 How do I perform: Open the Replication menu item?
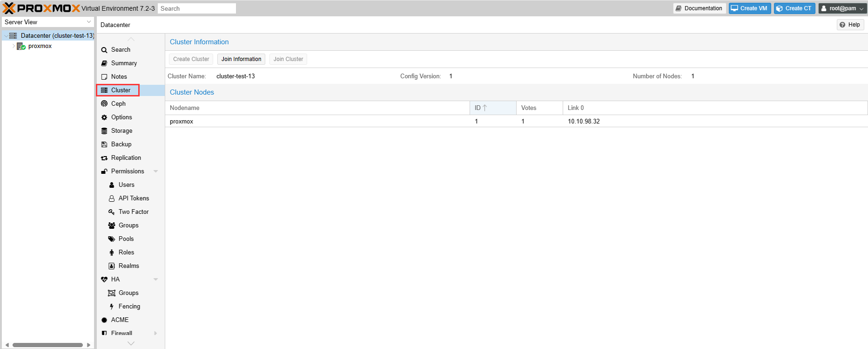click(131, 158)
